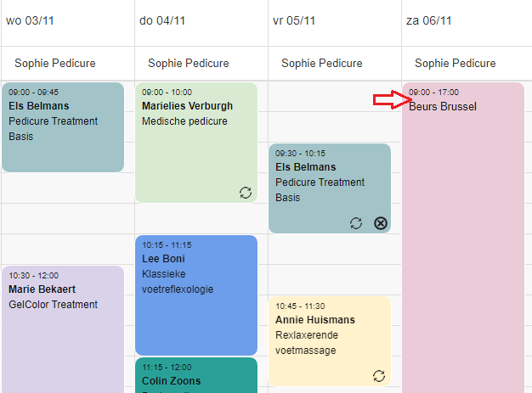Open Els Belmans 09:00 - 09:45 appointment
532x393 pixels.
[63, 127]
